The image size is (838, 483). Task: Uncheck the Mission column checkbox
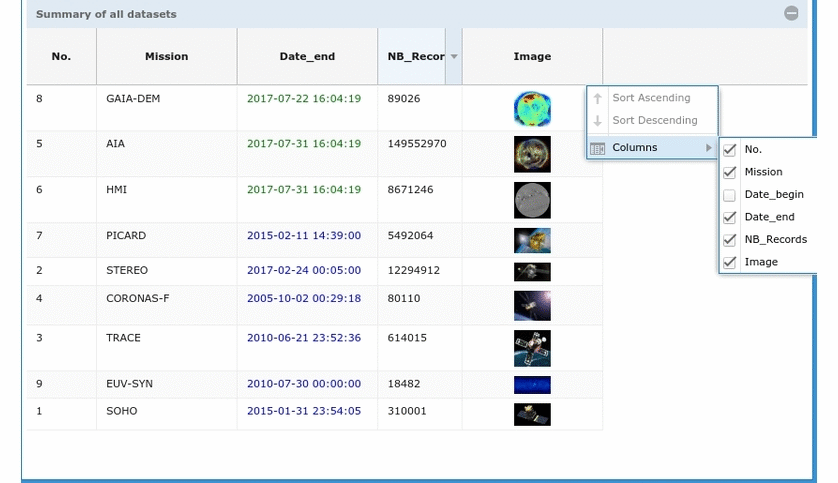click(x=730, y=172)
